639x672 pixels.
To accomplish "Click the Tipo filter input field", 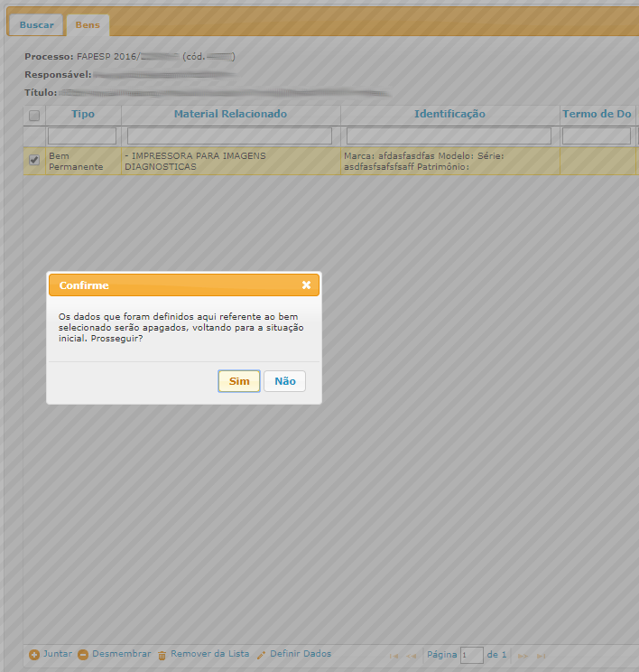I will (x=82, y=135).
